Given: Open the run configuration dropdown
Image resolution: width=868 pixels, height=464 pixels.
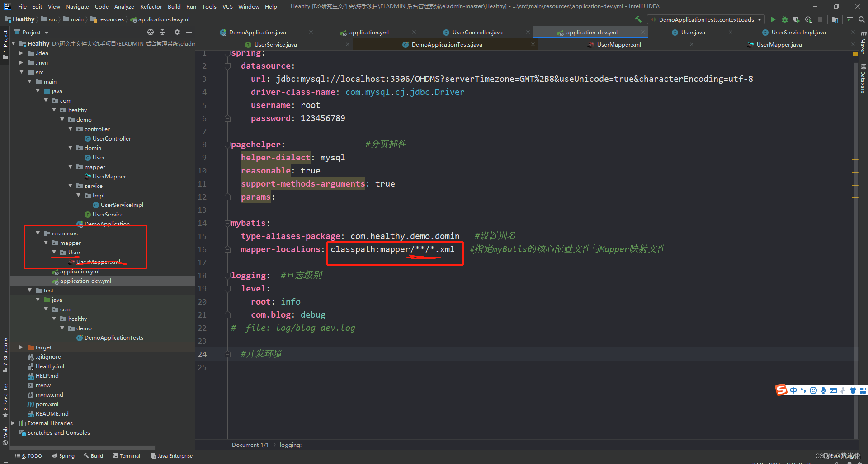Looking at the screenshot, I should [x=707, y=19].
